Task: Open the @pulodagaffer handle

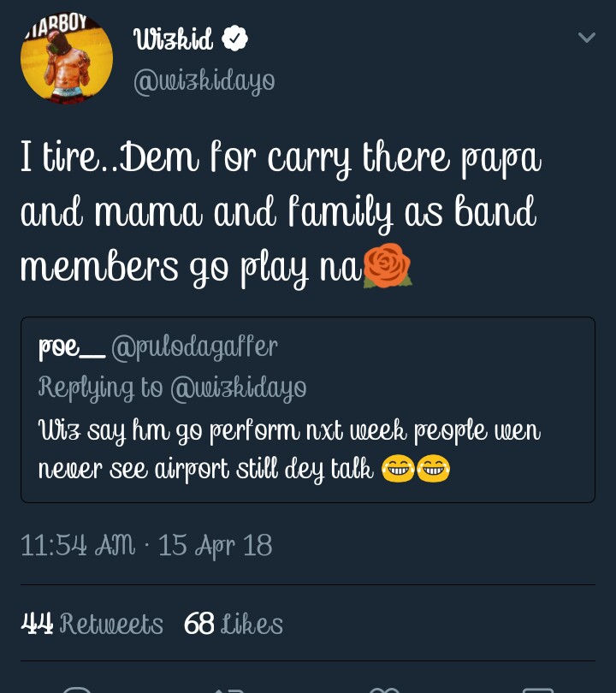Action: (194, 346)
